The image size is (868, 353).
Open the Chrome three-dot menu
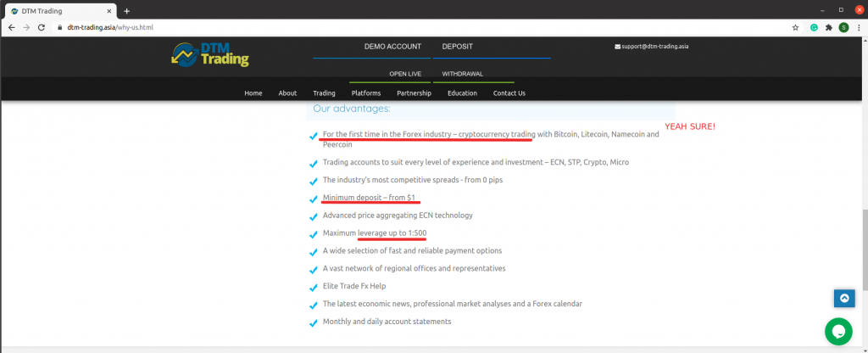pyautogui.click(x=859, y=27)
